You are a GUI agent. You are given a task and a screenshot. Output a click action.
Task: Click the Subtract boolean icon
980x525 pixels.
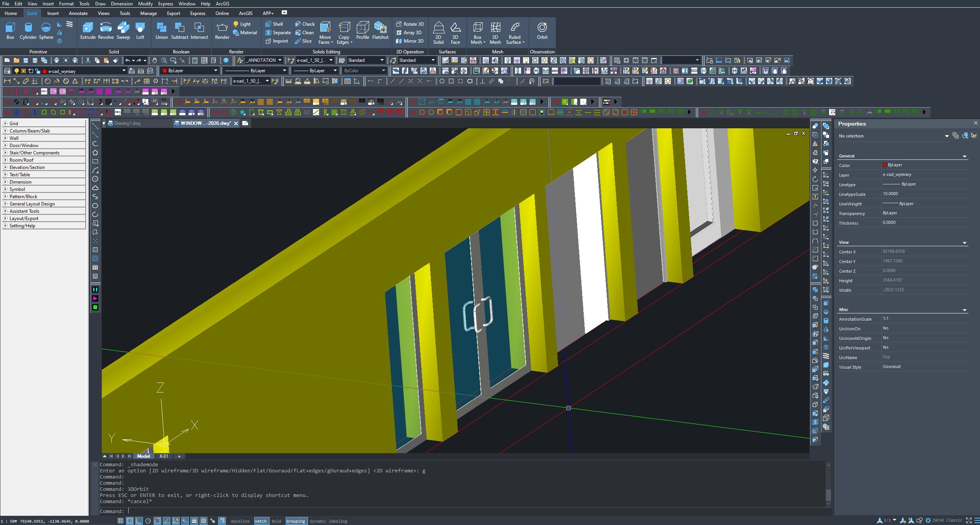point(179,30)
